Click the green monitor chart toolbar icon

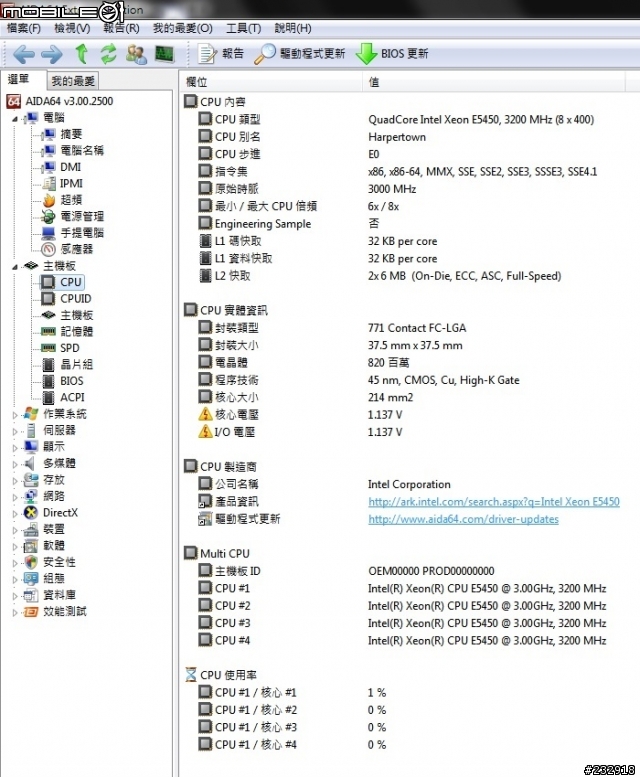coord(164,54)
